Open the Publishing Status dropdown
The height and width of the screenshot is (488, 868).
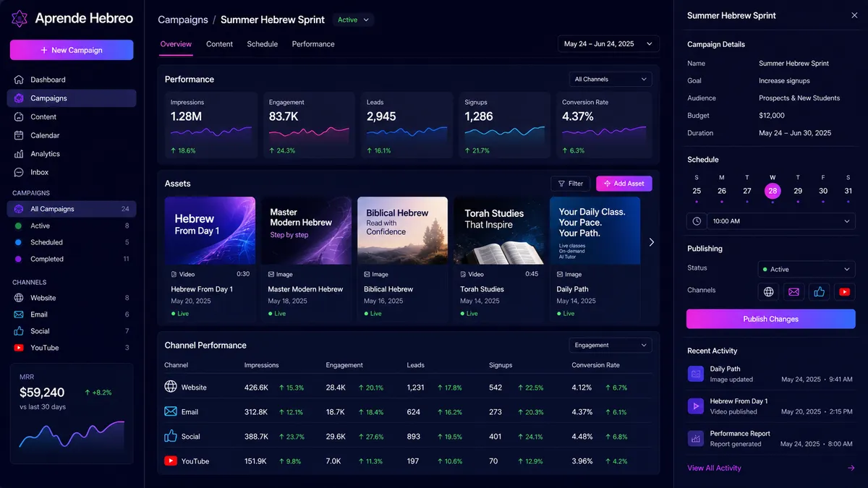807,269
